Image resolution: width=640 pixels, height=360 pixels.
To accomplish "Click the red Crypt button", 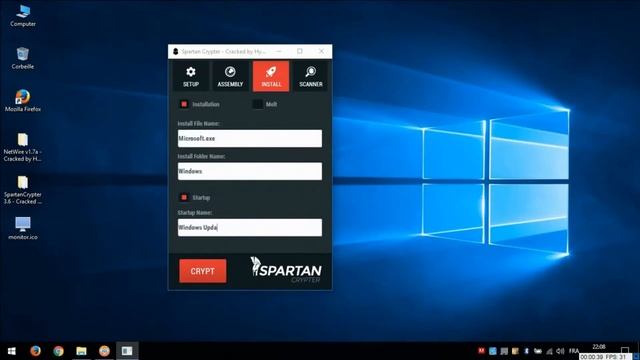I will [202, 271].
